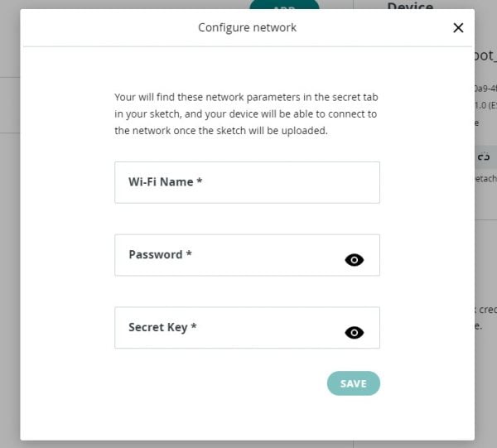Click the 'Wi-Fi Name *' label text

[x=165, y=182]
